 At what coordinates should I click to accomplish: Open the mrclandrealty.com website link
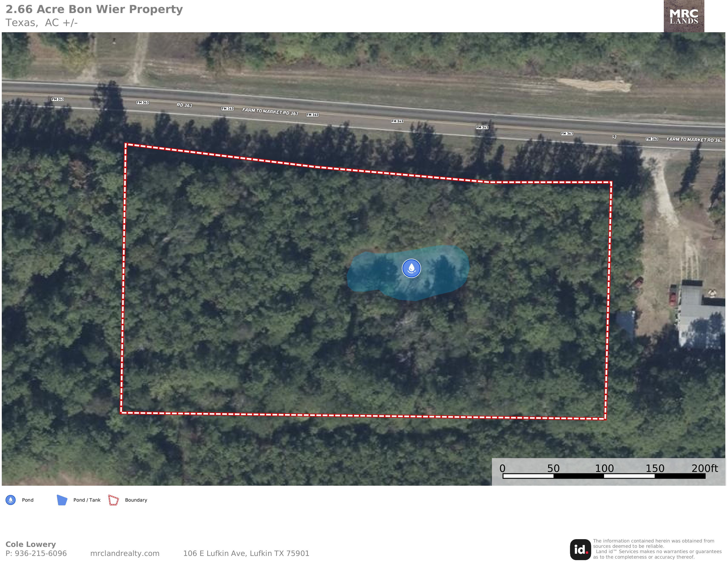(125, 553)
